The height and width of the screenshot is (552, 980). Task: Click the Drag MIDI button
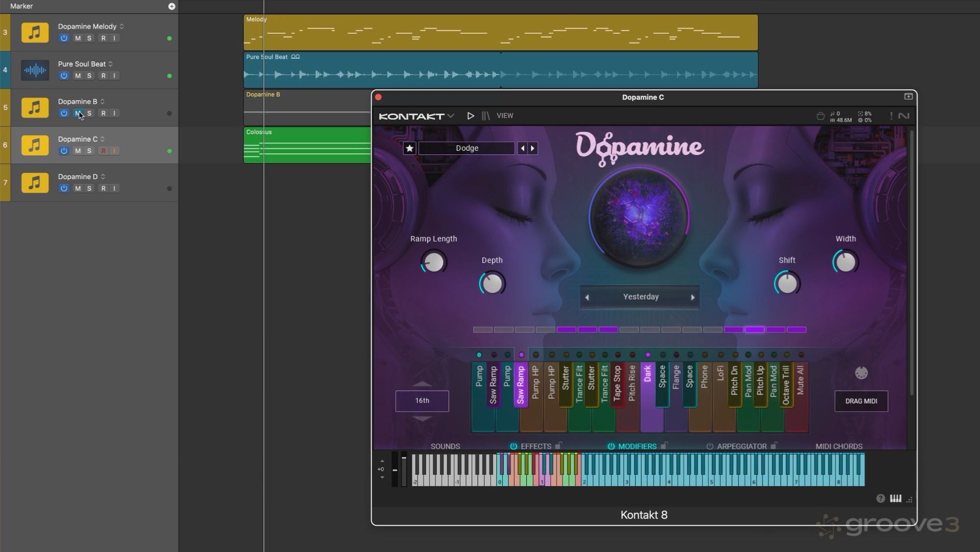tap(861, 401)
